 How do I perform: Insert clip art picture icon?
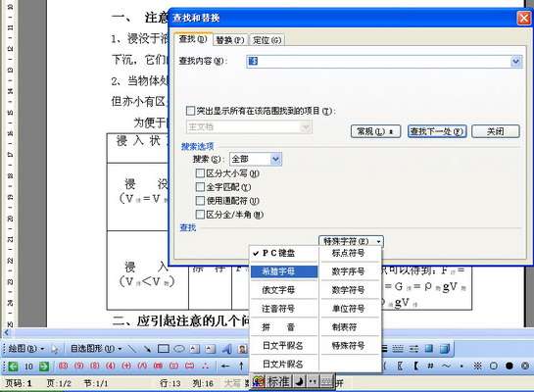click(x=242, y=349)
